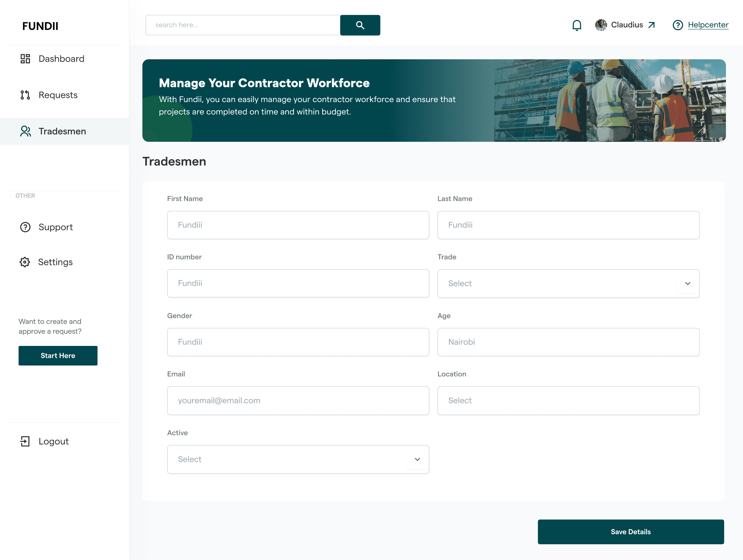The width and height of the screenshot is (743, 560).
Task: Go to Requests in sidebar
Action: pyautogui.click(x=65, y=95)
